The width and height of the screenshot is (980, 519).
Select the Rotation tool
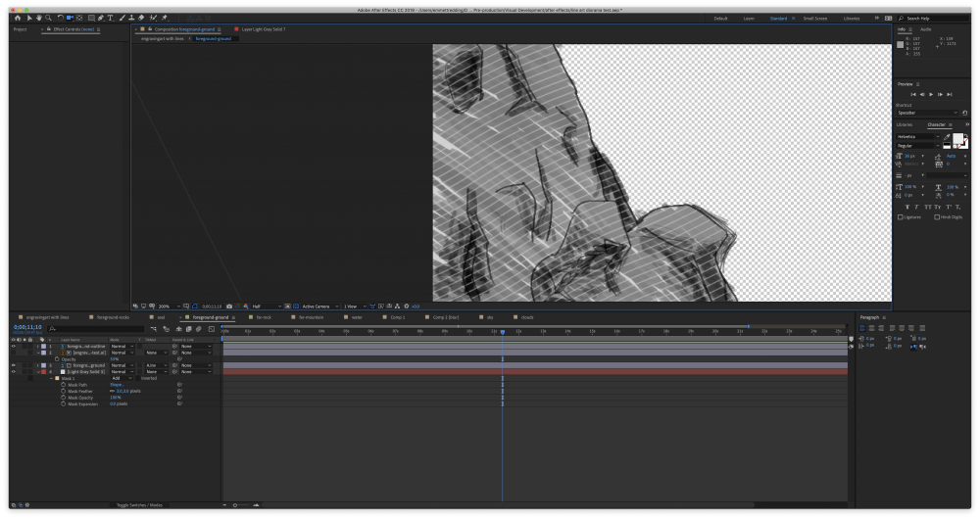(60, 18)
